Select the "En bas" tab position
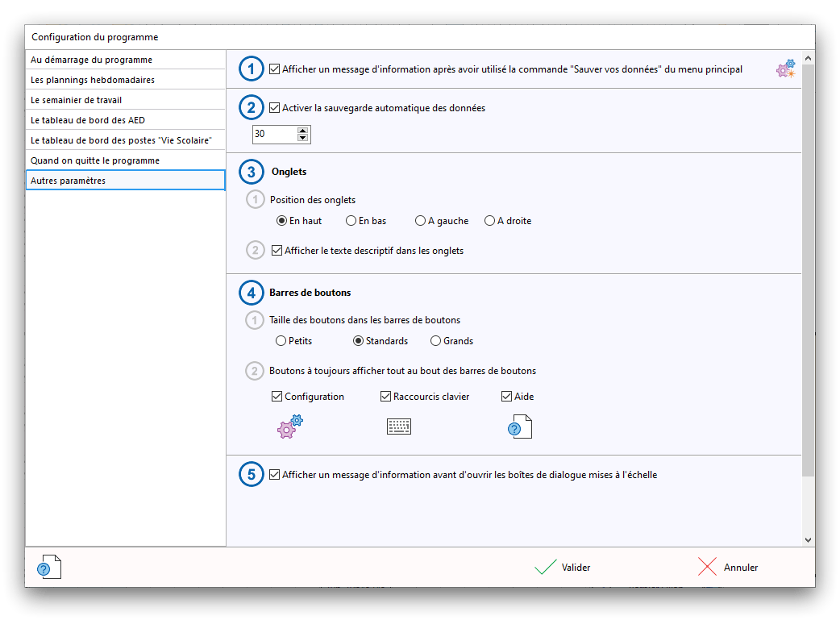The width and height of the screenshot is (840, 620). pyautogui.click(x=351, y=221)
